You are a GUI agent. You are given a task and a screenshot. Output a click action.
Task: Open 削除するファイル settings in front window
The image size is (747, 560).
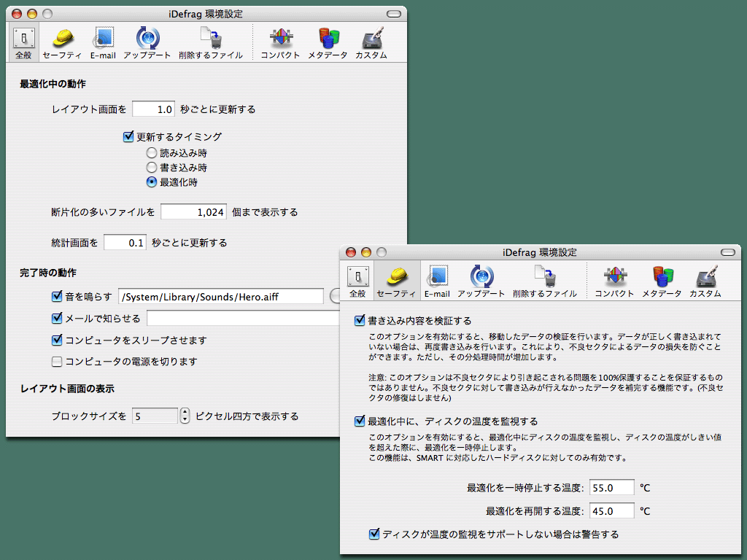(545, 281)
